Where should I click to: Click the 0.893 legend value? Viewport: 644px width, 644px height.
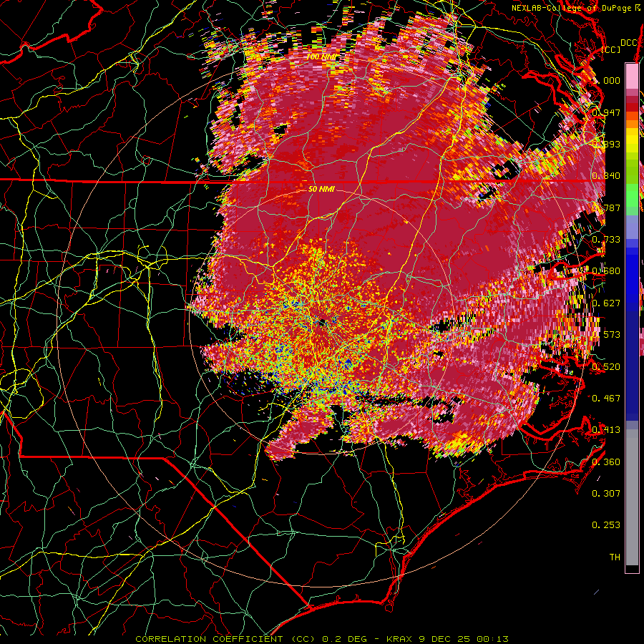click(606, 144)
